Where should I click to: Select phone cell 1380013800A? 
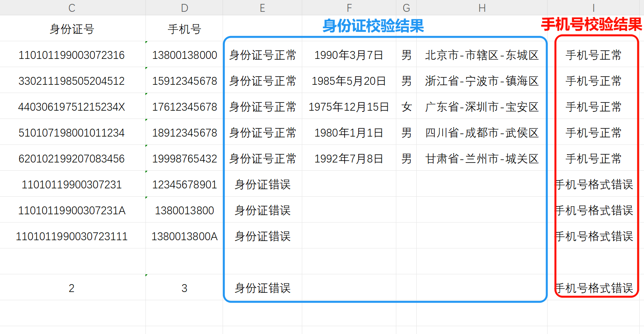click(184, 236)
